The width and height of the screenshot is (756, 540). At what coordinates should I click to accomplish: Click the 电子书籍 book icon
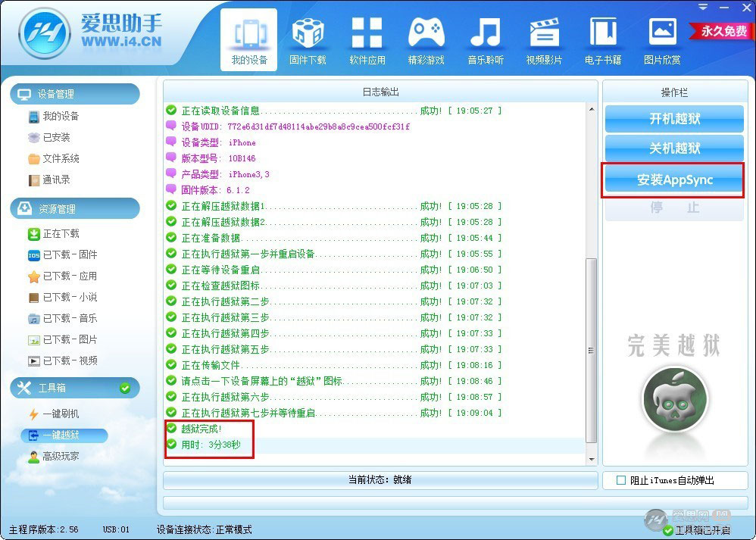pyautogui.click(x=603, y=32)
